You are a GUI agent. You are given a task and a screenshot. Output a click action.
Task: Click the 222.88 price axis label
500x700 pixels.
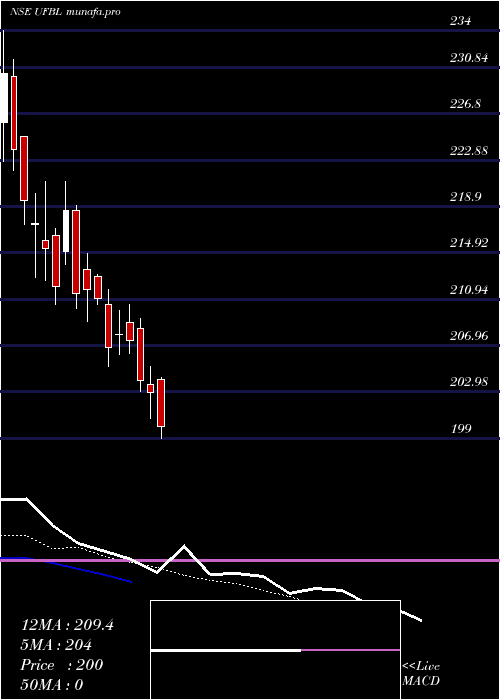pyautogui.click(x=468, y=150)
